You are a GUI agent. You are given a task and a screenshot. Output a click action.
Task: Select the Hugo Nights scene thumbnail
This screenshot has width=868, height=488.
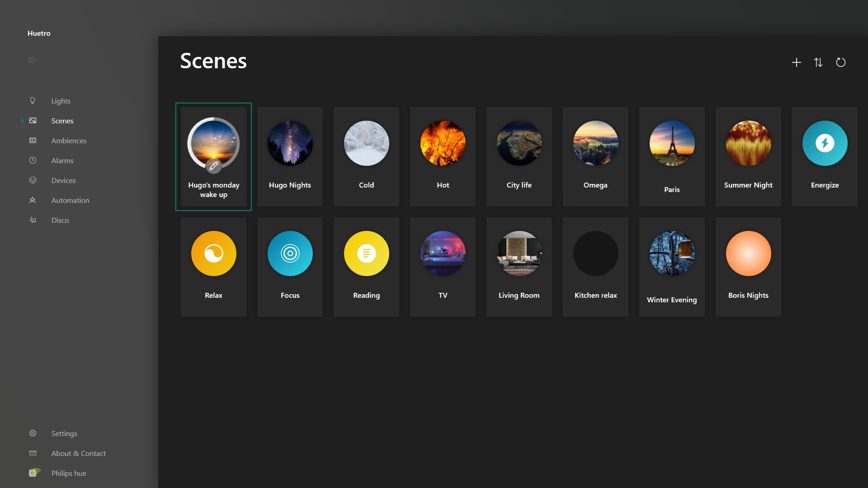click(x=290, y=143)
